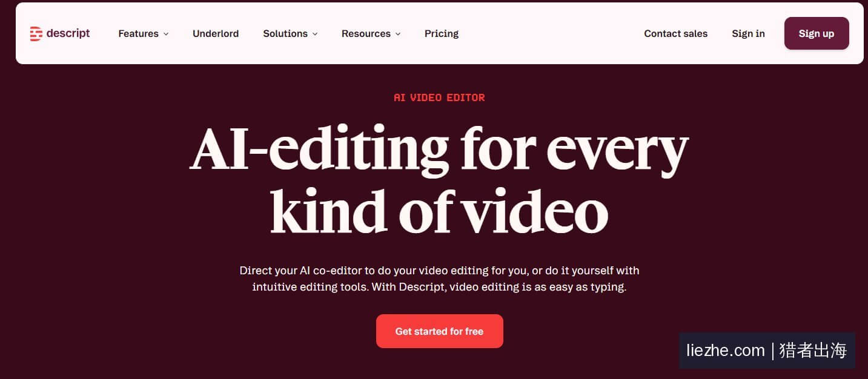The image size is (868, 379).
Task: Click the Sign up button
Action: tap(817, 33)
